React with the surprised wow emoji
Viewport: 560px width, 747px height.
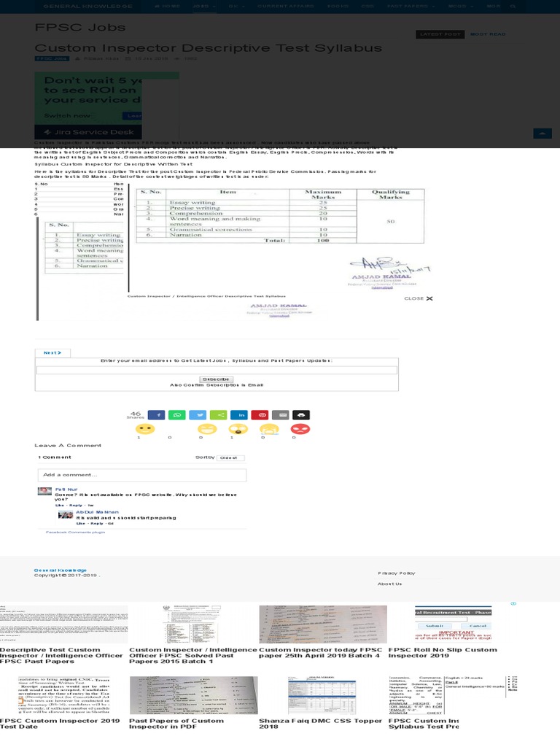[238, 429]
